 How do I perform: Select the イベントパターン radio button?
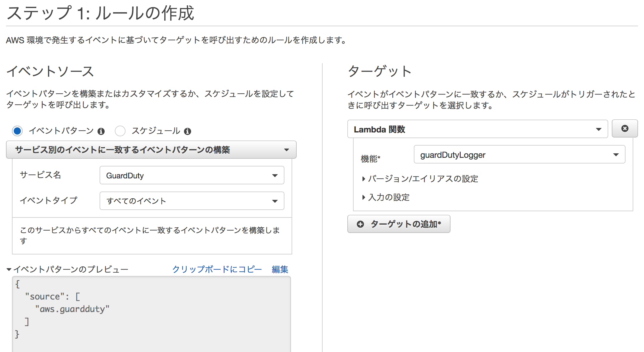tap(17, 131)
